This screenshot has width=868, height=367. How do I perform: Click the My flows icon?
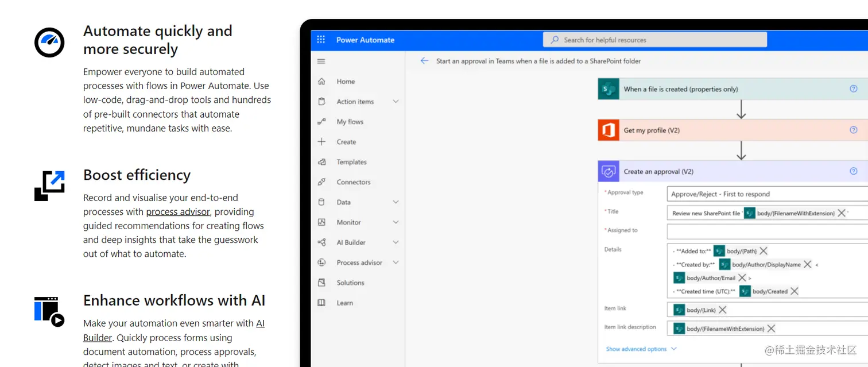point(321,122)
